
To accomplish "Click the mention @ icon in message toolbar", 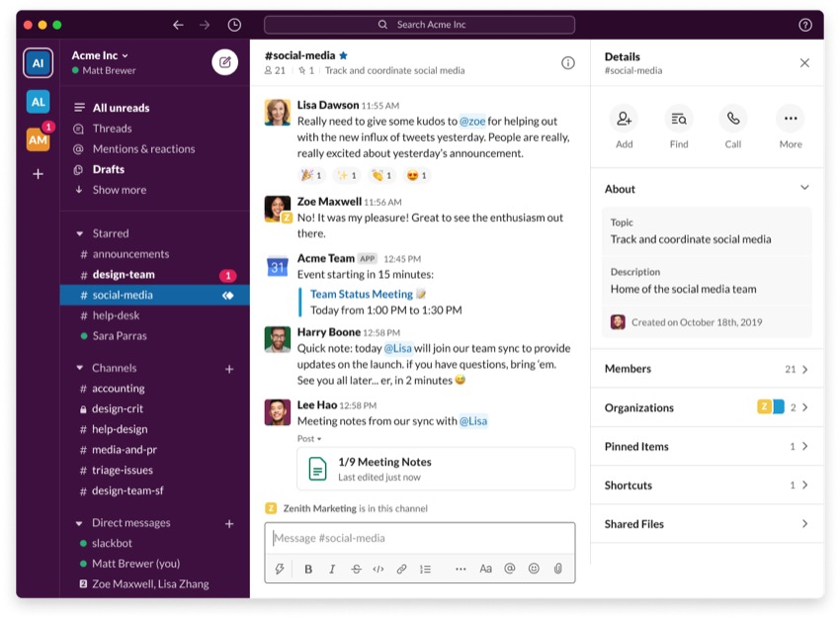I will pos(509,569).
